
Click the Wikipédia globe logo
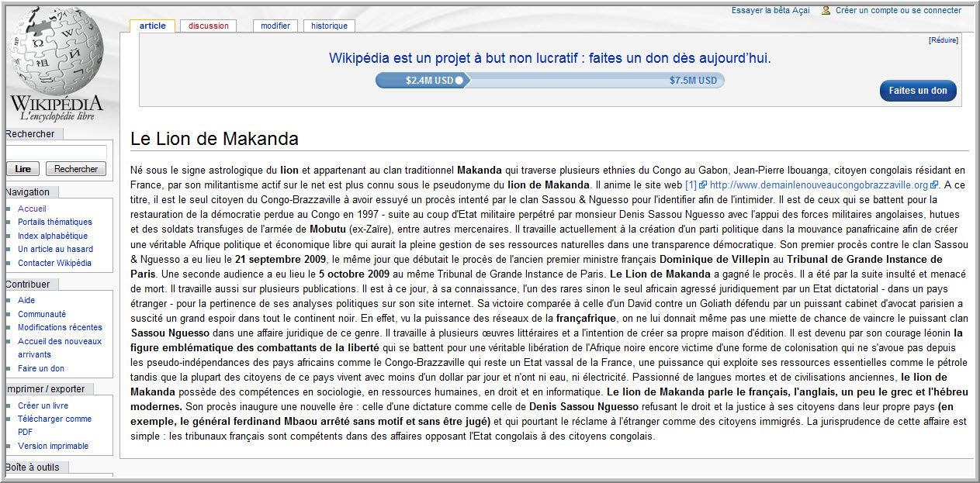click(x=57, y=64)
